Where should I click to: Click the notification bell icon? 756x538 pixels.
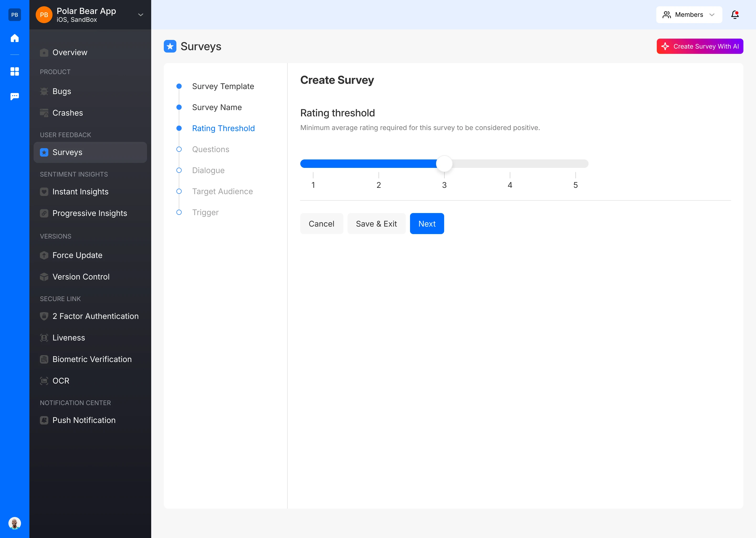(735, 14)
